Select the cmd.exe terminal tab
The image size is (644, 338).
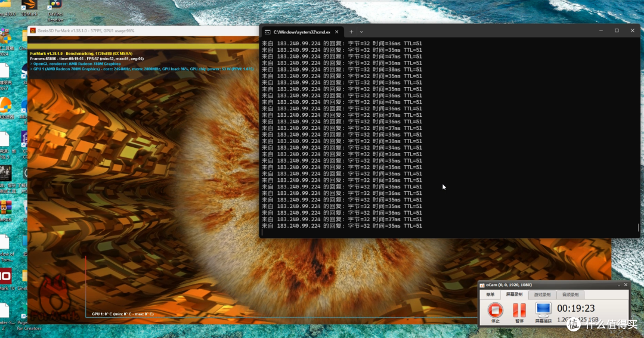point(301,32)
